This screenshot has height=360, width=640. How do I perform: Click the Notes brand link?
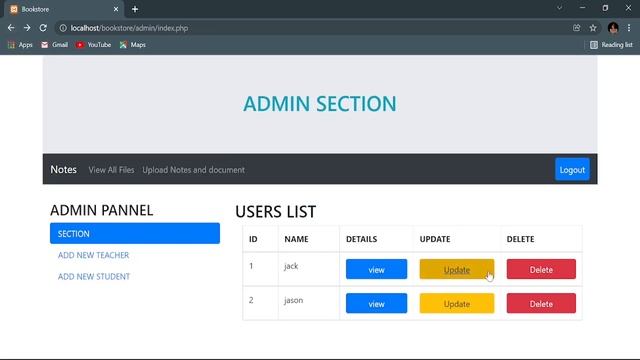[63, 169]
